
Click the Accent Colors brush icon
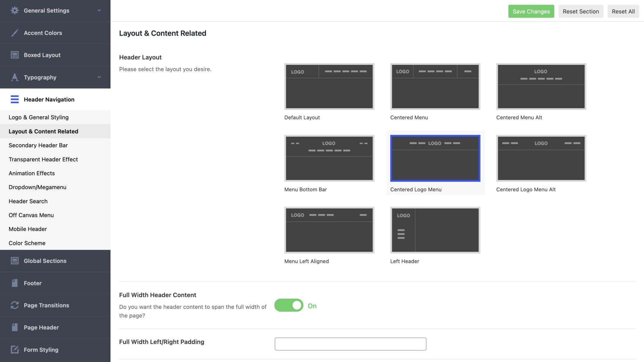[x=14, y=33]
